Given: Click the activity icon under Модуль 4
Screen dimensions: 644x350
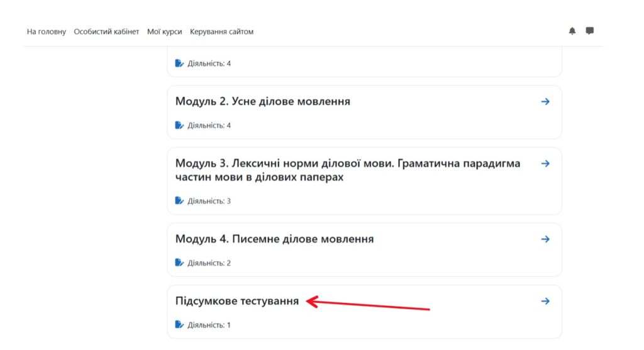Looking at the screenshot, I should [x=179, y=263].
